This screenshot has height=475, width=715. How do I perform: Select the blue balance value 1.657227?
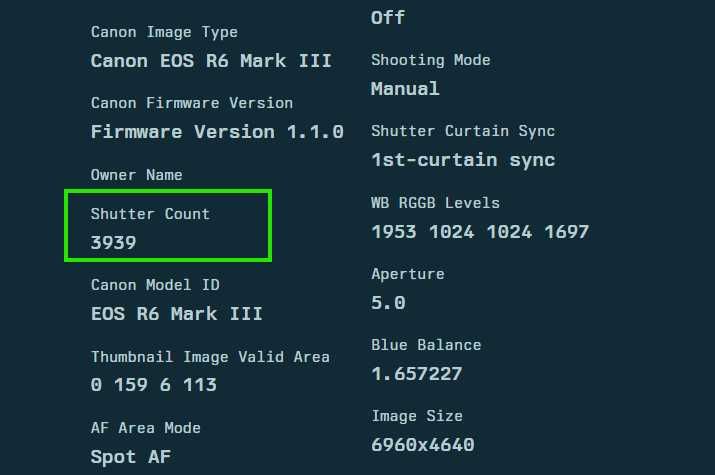pyautogui.click(x=417, y=374)
